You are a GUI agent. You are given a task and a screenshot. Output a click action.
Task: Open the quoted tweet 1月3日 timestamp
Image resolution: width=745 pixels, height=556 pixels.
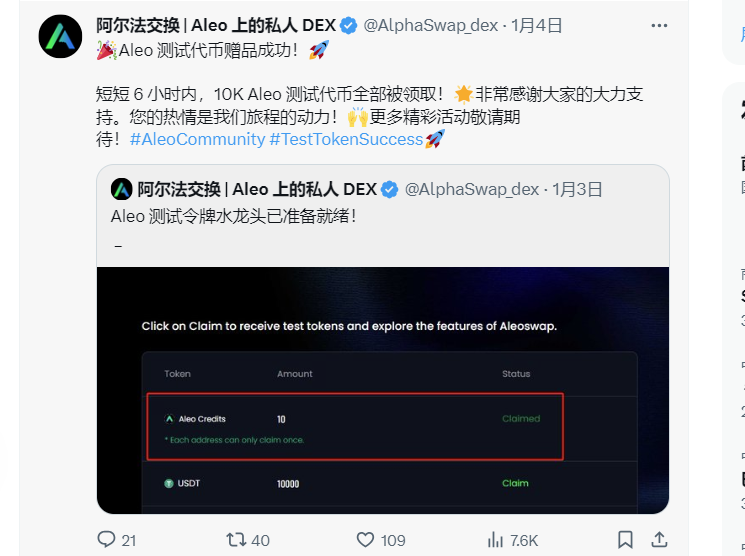click(577, 189)
